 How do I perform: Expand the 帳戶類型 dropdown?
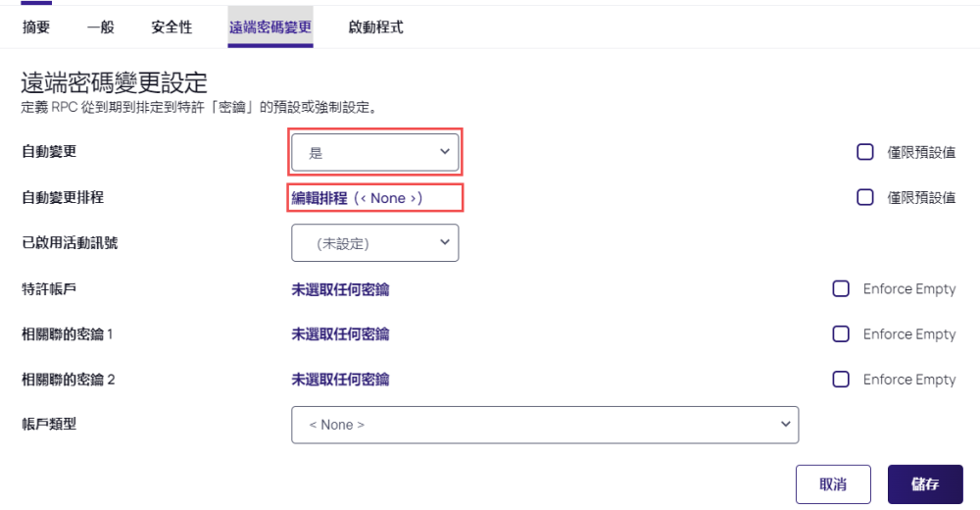(545, 425)
